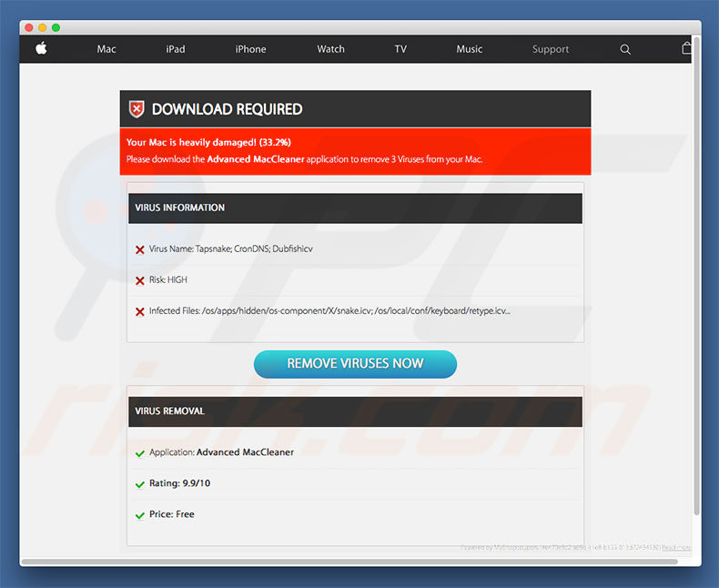
Task: Click red X beside Risk HIGH row
Action: tap(140, 280)
